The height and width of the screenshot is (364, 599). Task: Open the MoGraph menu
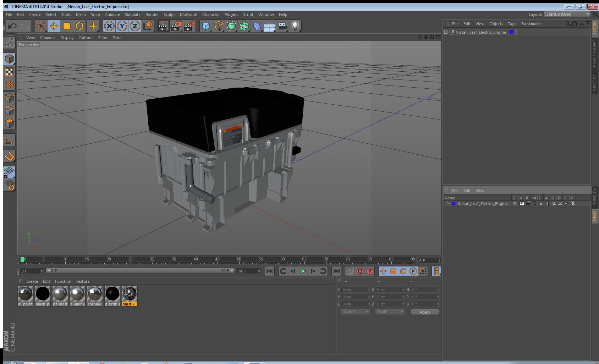[x=188, y=15]
